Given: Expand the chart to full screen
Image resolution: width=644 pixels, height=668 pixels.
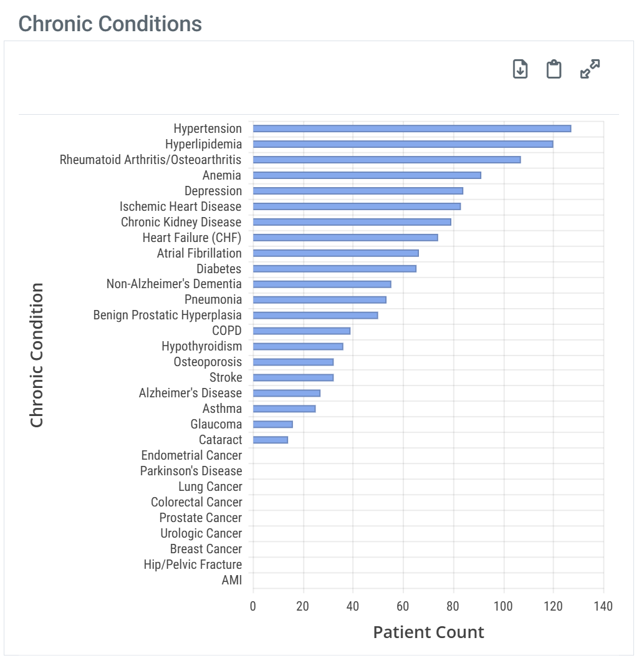Looking at the screenshot, I should click(x=590, y=69).
